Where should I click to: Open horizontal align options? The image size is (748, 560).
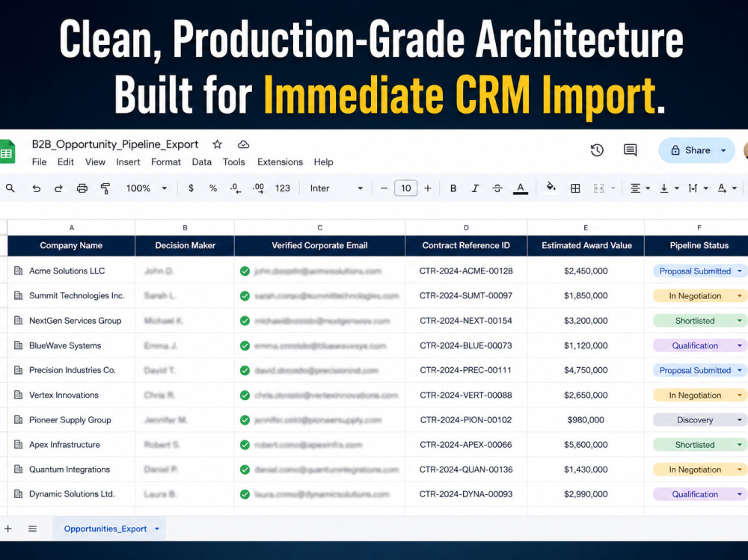click(640, 188)
